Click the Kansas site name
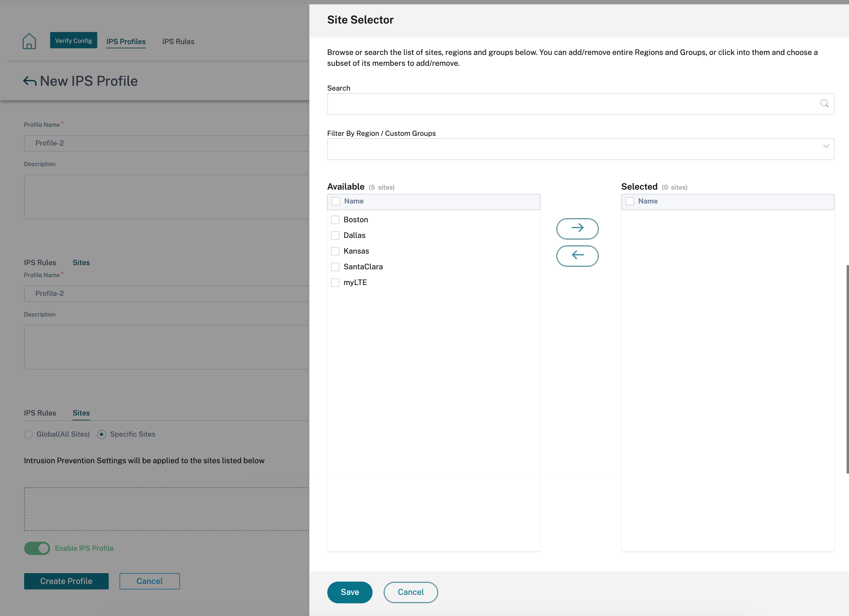Image resolution: width=849 pixels, height=616 pixels. coord(356,251)
